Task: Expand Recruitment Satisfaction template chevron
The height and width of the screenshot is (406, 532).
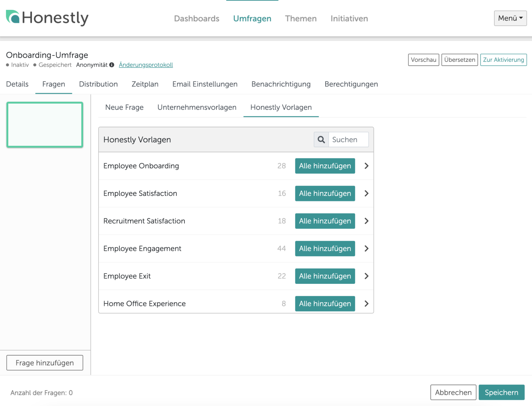Action: (x=366, y=221)
